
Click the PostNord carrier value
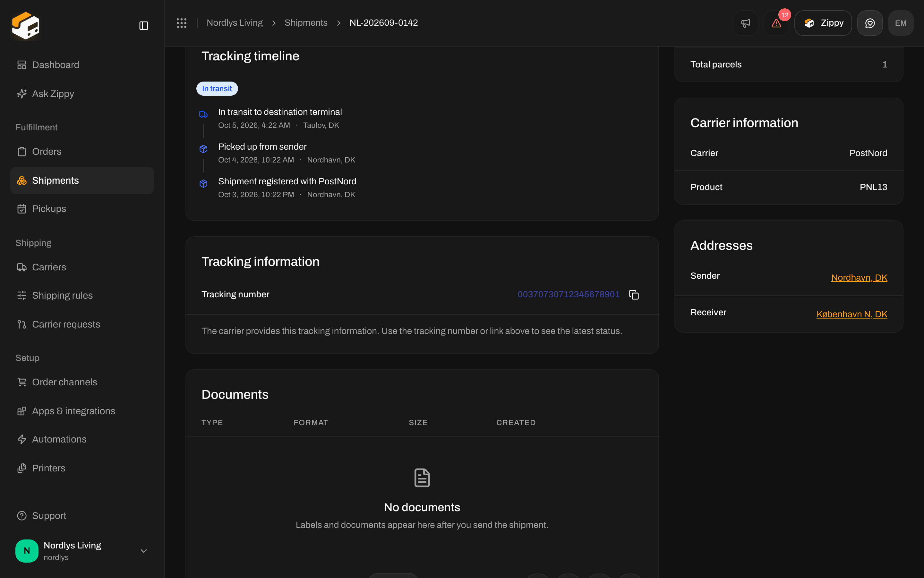pyautogui.click(x=868, y=153)
